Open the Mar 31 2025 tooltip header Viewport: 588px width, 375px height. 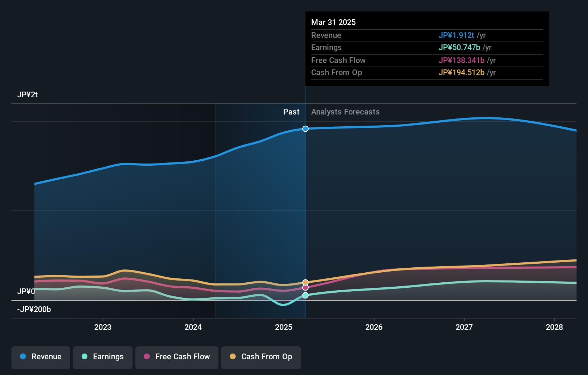coord(333,22)
